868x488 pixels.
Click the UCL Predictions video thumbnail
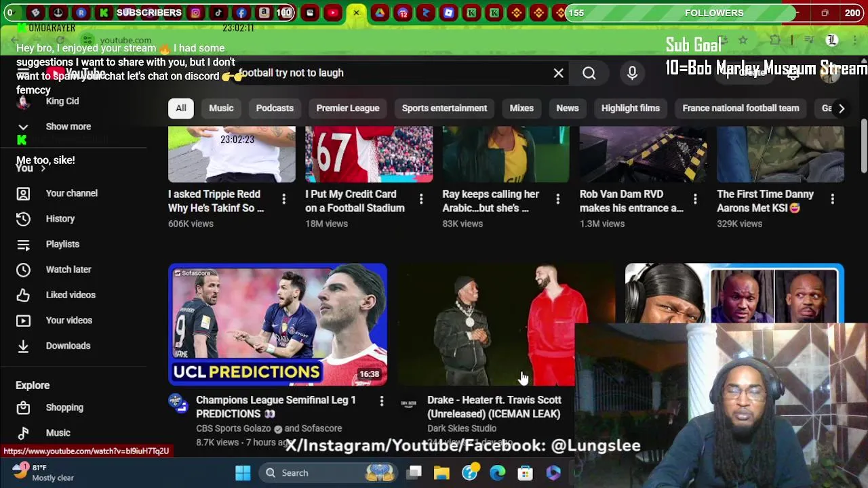click(277, 325)
